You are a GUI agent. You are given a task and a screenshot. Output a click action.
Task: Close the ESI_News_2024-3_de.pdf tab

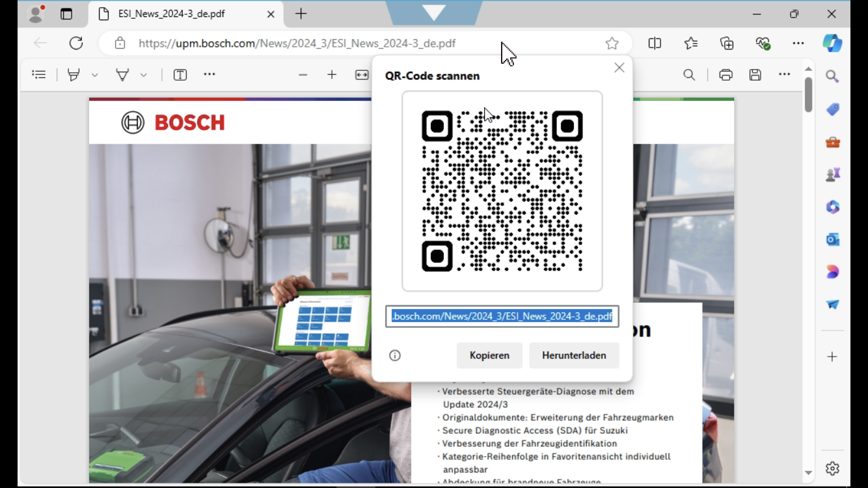271,14
